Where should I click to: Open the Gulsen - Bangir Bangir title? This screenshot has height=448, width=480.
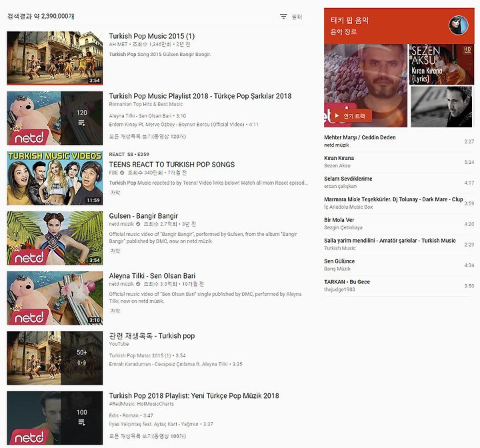pyautogui.click(x=143, y=216)
